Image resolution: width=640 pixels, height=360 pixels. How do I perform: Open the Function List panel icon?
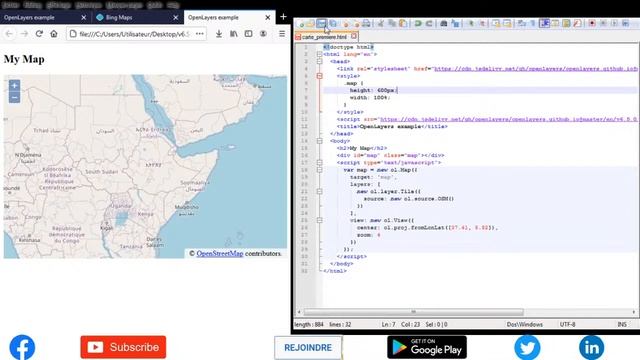[x=576, y=24]
